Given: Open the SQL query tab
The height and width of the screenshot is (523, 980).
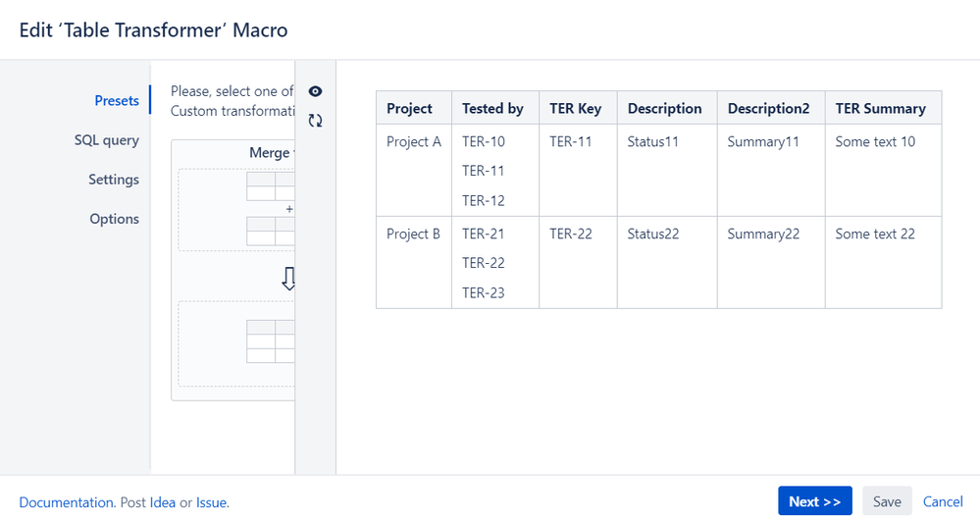Looking at the screenshot, I should click(107, 140).
